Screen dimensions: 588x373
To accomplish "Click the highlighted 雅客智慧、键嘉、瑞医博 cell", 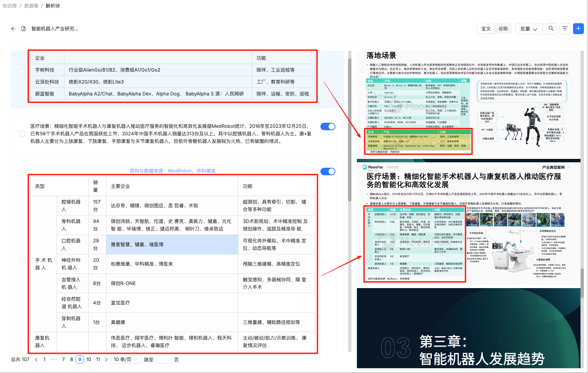I will (172, 244).
